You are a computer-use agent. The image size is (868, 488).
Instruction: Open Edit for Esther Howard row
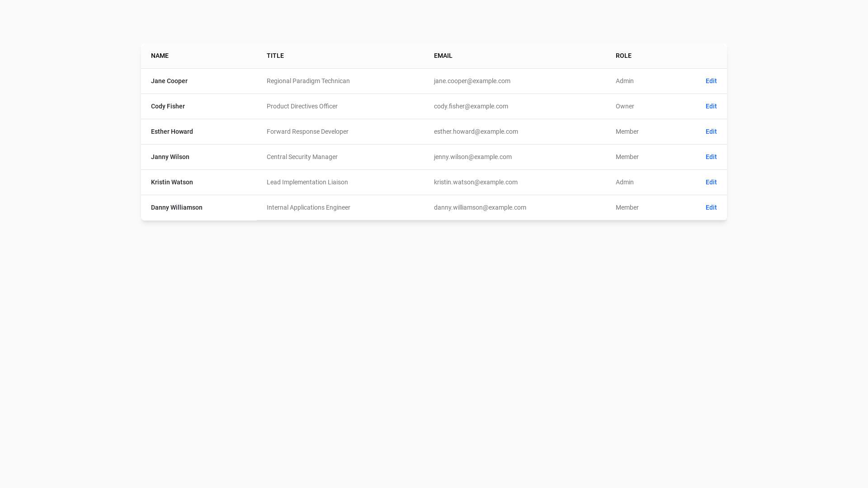tap(711, 131)
